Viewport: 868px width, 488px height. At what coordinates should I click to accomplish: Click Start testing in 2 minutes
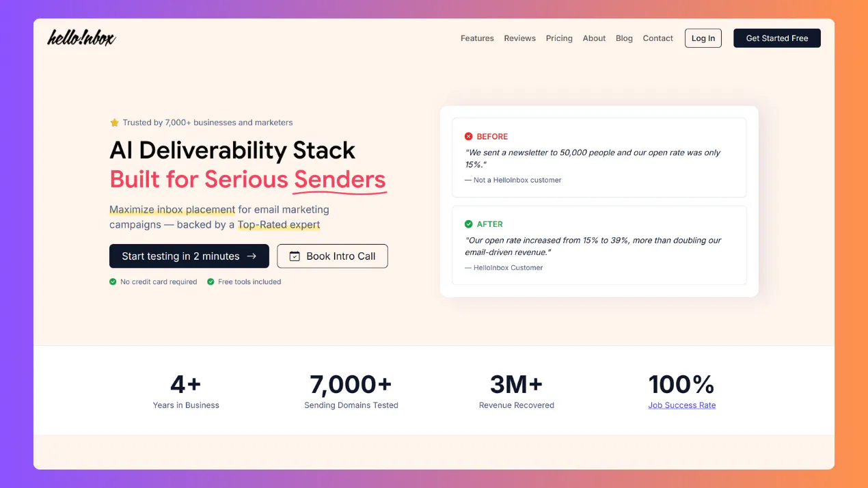click(189, 256)
